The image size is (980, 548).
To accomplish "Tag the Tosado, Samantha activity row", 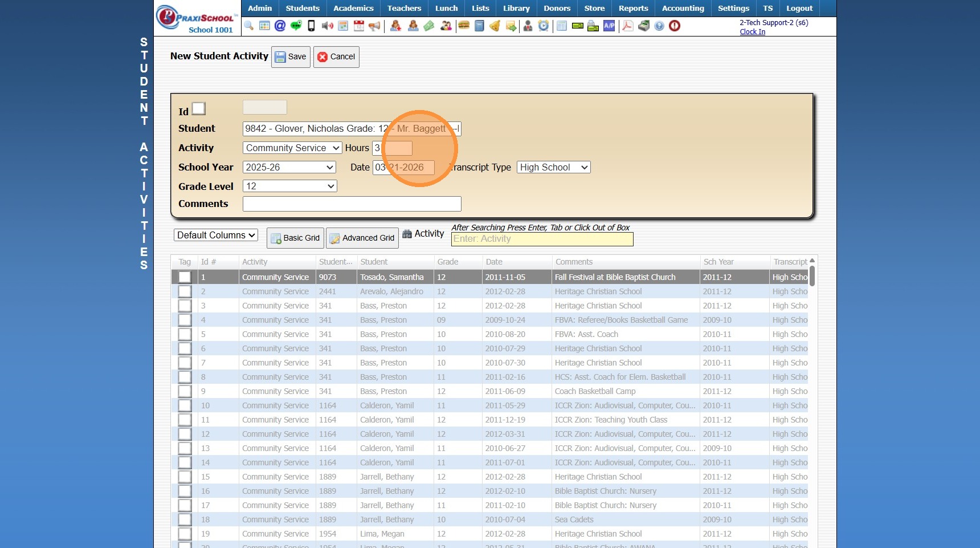I will pos(185,277).
